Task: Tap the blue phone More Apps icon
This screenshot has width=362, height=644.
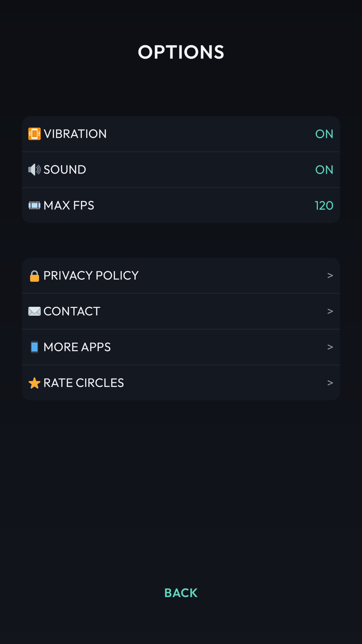Action: 35,347
